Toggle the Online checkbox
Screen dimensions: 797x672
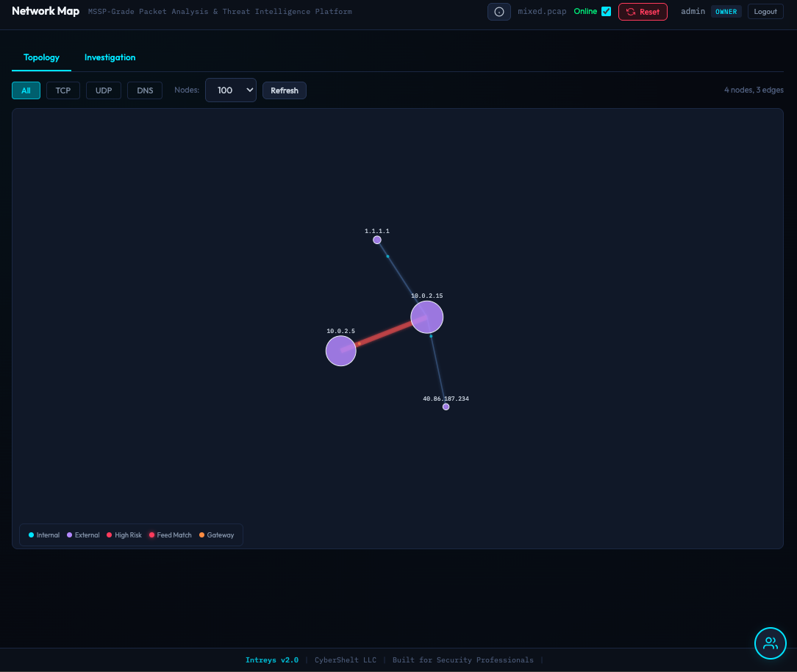[606, 11]
